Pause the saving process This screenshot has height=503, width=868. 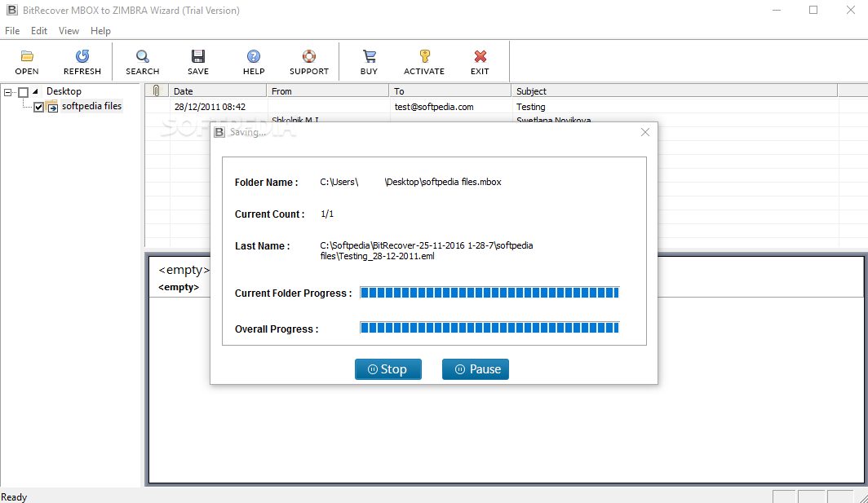click(x=476, y=369)
